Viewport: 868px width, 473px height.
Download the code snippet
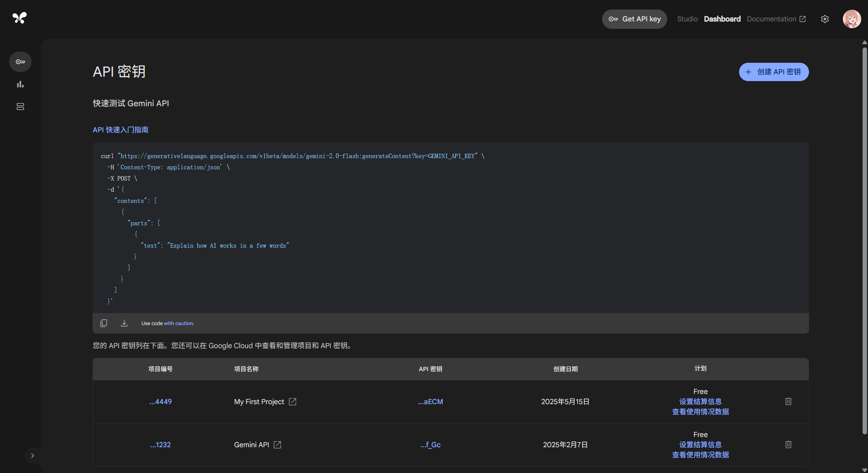[x=124, y=323]
